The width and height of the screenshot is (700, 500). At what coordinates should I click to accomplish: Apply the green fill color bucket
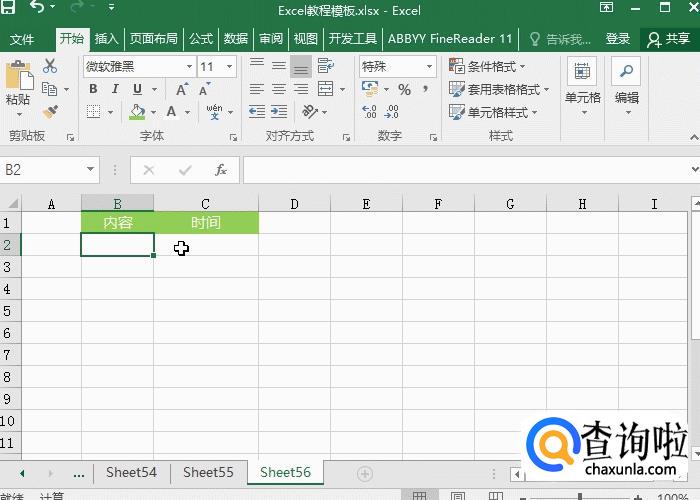137,112
